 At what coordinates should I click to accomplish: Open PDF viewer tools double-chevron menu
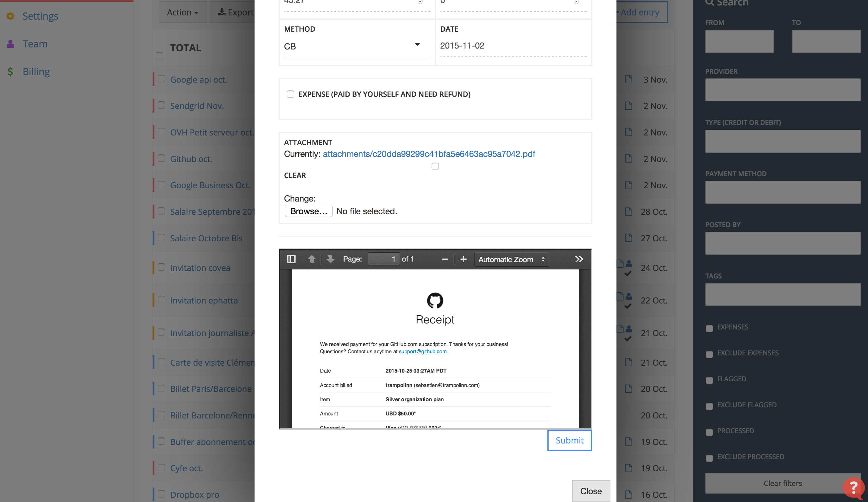[x=579, y=259]
